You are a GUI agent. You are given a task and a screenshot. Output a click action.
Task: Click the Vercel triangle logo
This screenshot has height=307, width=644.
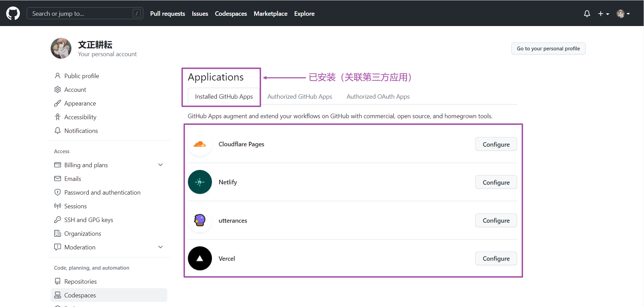tap(200, 258)
